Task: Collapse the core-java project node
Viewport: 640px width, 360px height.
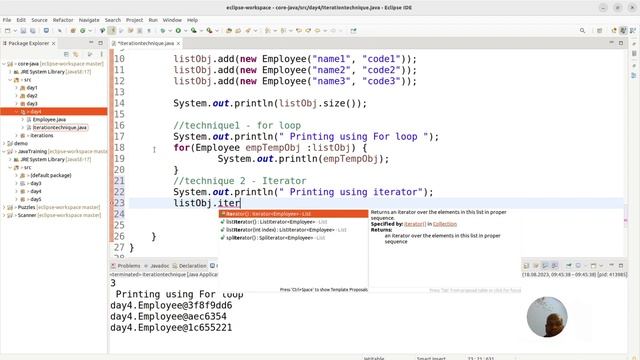Action: (4, 64)
